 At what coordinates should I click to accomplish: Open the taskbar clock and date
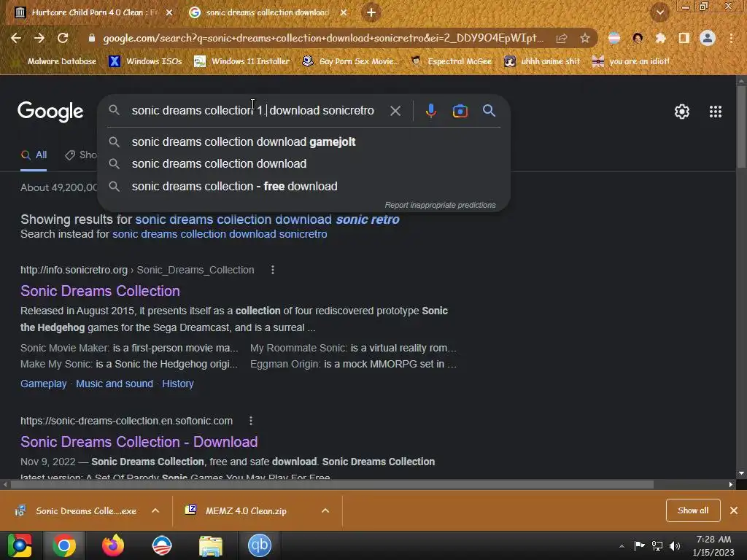(713, 545)
